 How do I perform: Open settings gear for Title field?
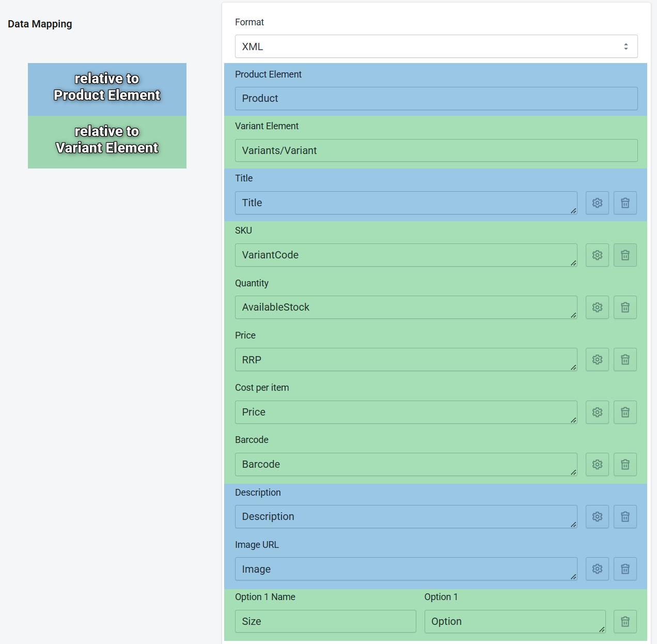click(597, 203)
